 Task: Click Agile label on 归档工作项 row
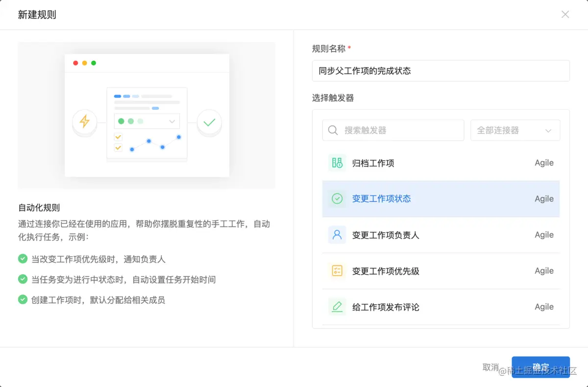pyautogui.click(x=544, y=163)
